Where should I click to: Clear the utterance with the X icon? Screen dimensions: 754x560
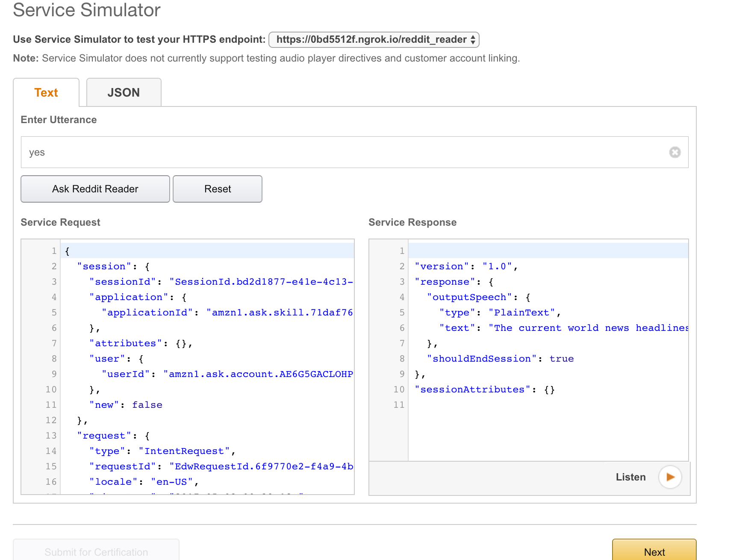pyautogui.click(x=674, y=152)
